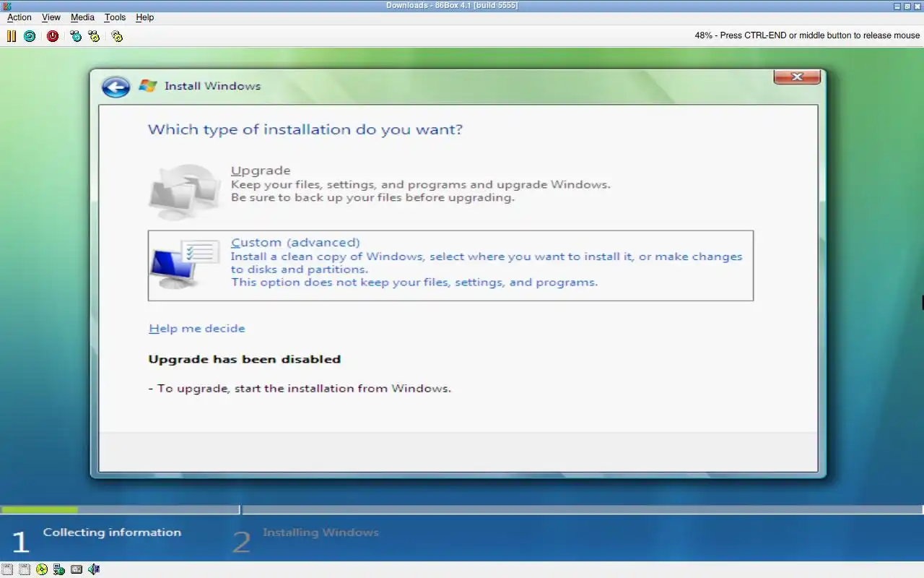Click the Custom install computer icon
924x578 pixels.
[x=185, y=264]
